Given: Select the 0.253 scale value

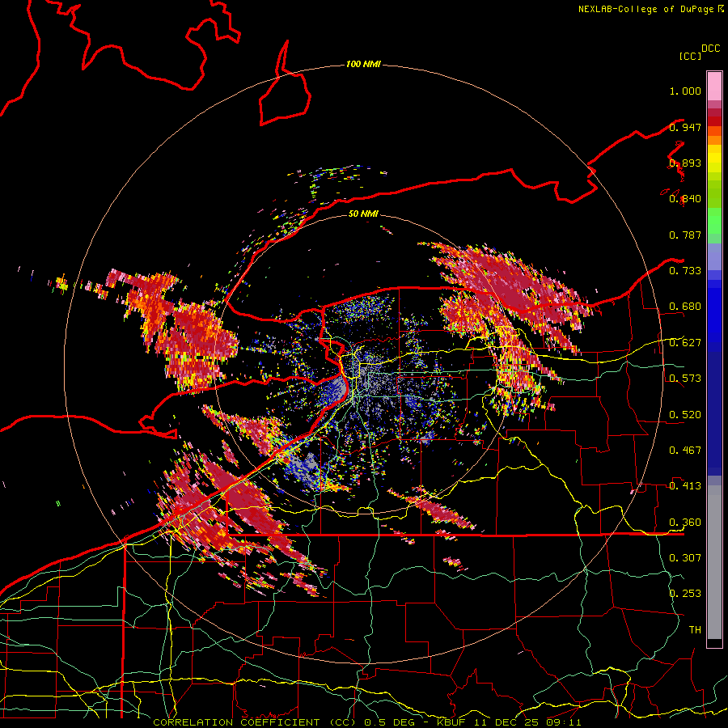Looking at the screenshot, I should (x=685, y=594).
